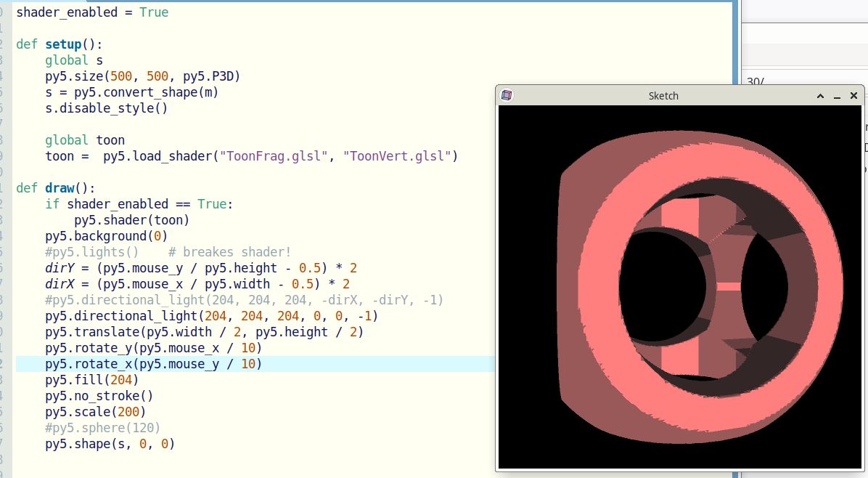Place cursor on shader_enabled = True line
Viewport: 868px width, 478px height.
point(92,12)
